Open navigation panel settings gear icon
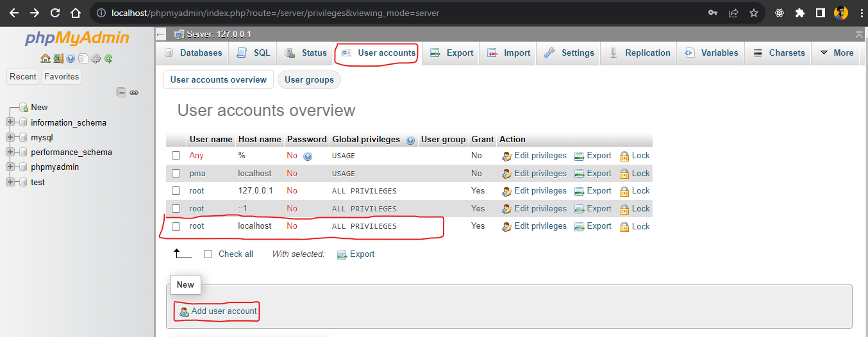This screenshot has width=868, height=337. 96,58
